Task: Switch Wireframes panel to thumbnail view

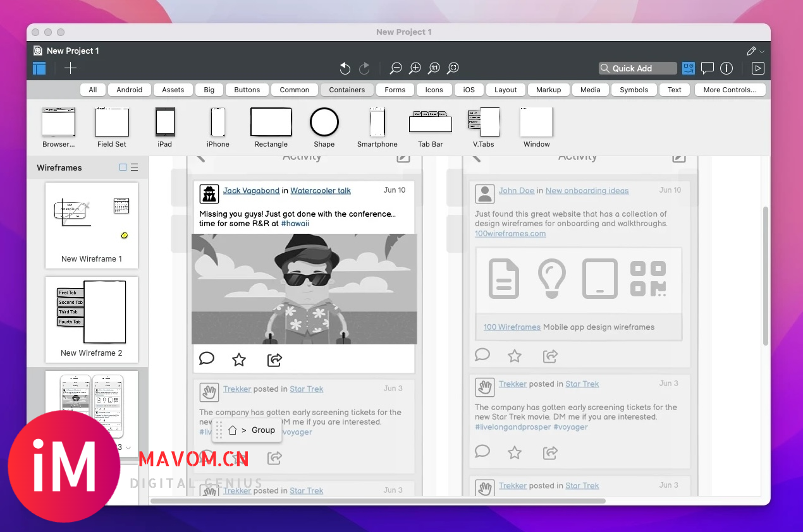Action: point(123,167)
